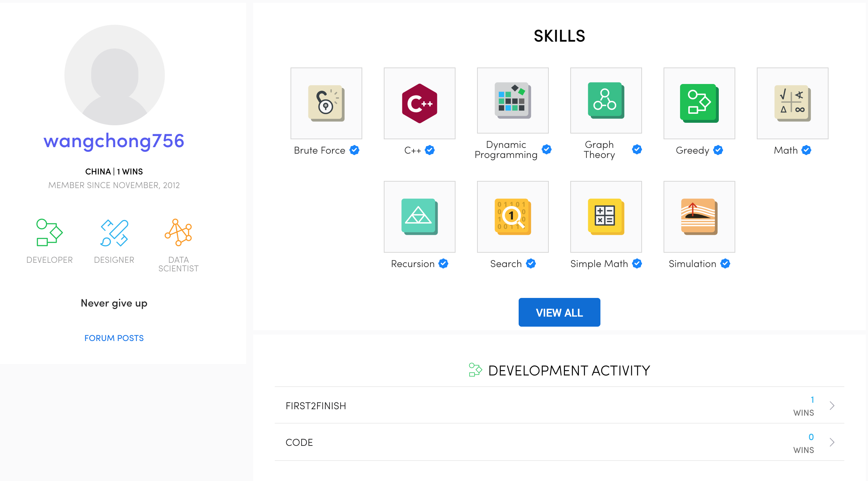
Task: Click the wangchong756 username
Action: point(114,141)
